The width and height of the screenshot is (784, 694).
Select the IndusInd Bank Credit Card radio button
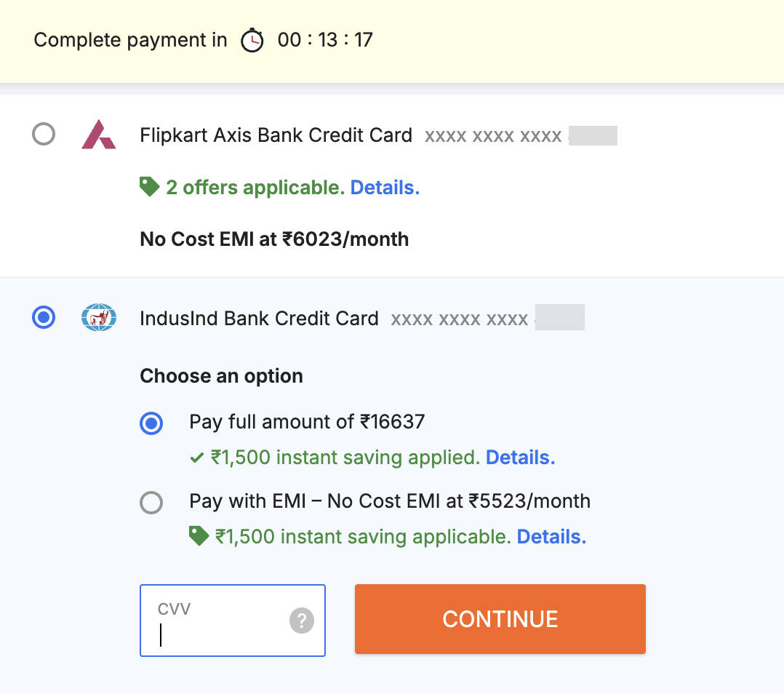click(x=44, y=317)
